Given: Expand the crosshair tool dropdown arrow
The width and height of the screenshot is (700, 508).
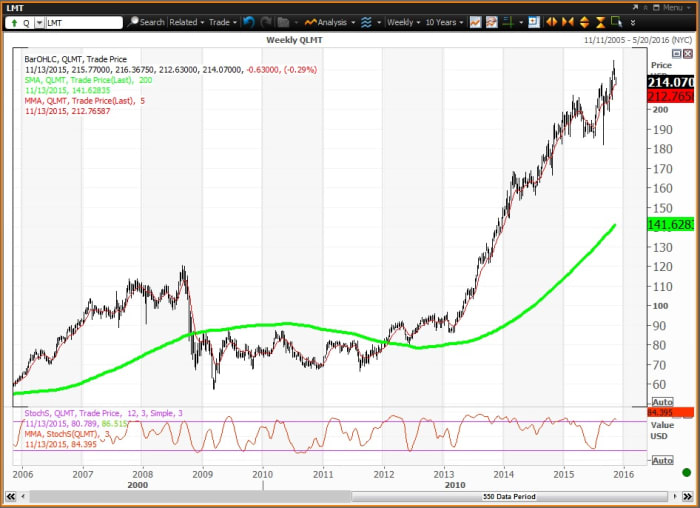Looking at the screenshot, I should [x=521, y=22].
